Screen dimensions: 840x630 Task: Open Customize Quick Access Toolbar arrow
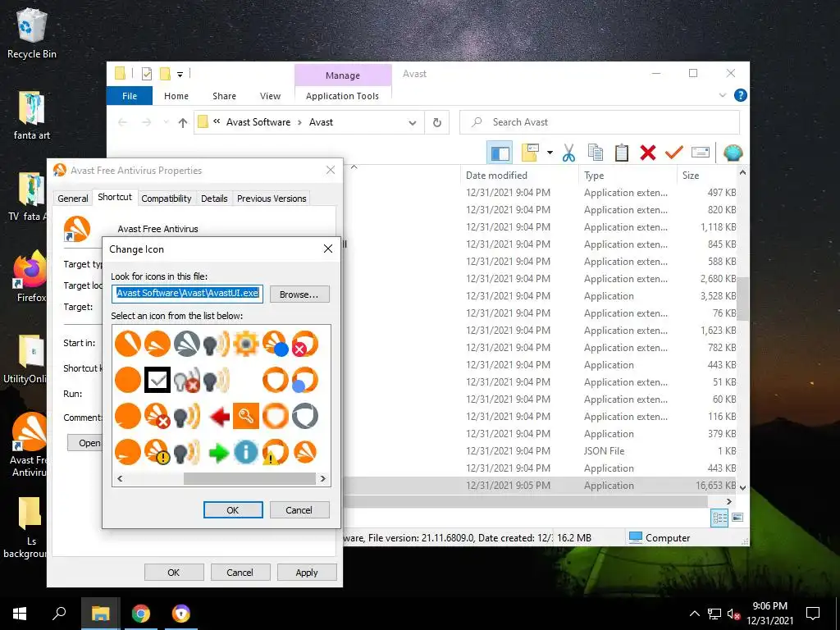pos(180,75)
